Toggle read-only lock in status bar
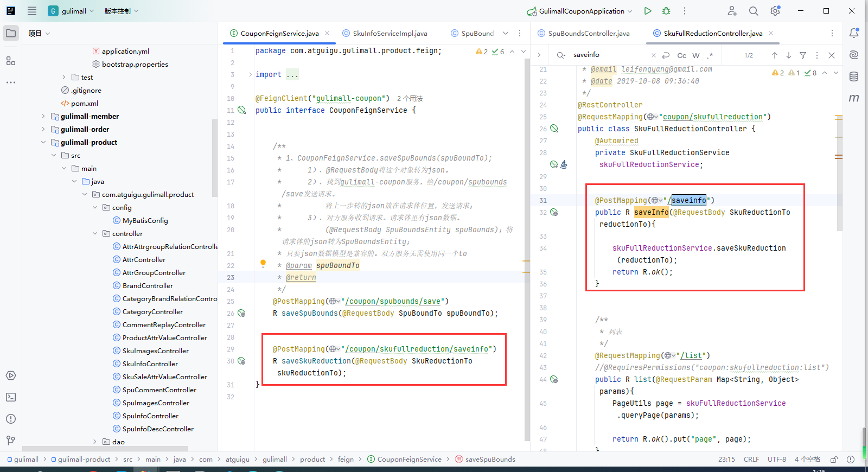868x472 pixels. tap(834, 459)
